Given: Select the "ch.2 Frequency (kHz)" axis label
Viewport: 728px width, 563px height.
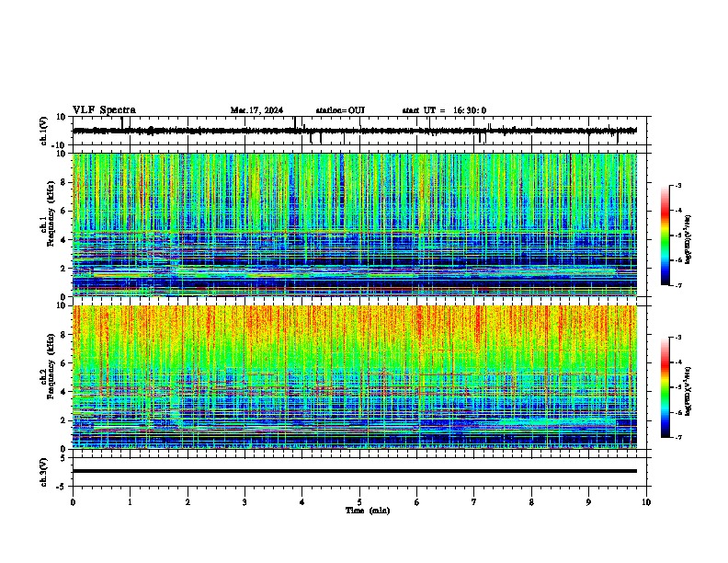Looking at the screenshot, I should pyautogui.click(x=49, y=366).
